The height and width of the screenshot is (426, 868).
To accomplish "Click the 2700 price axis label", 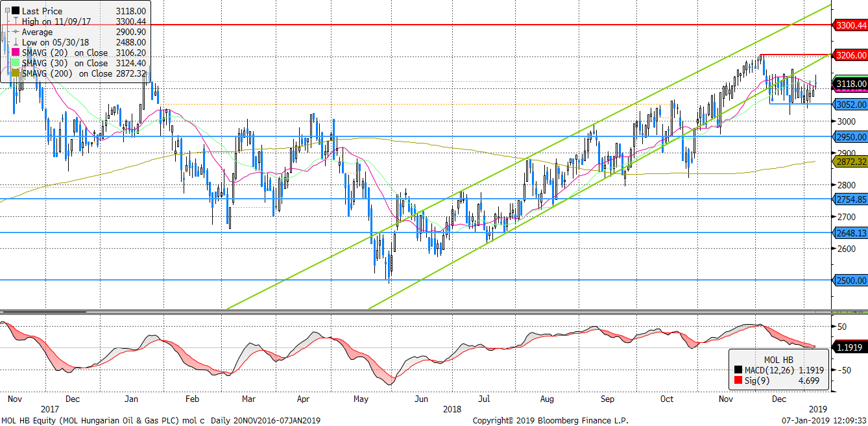I will click(x=847, y=216).
